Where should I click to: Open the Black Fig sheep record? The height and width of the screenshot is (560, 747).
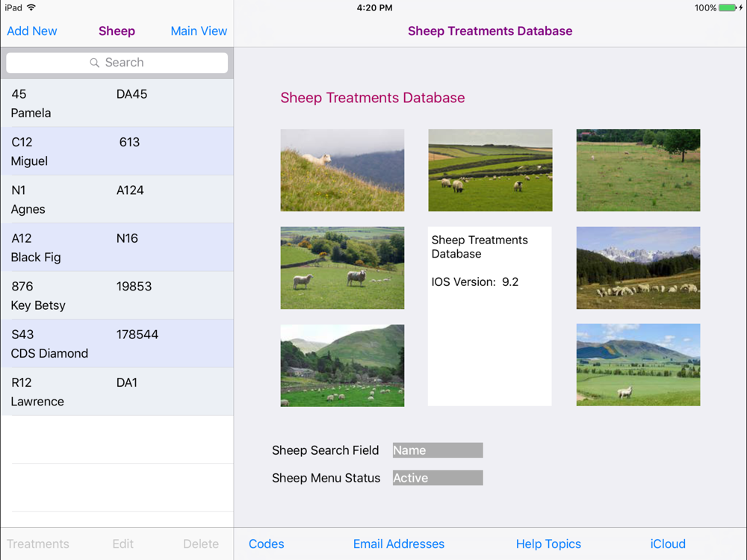[x=117, y=248]
